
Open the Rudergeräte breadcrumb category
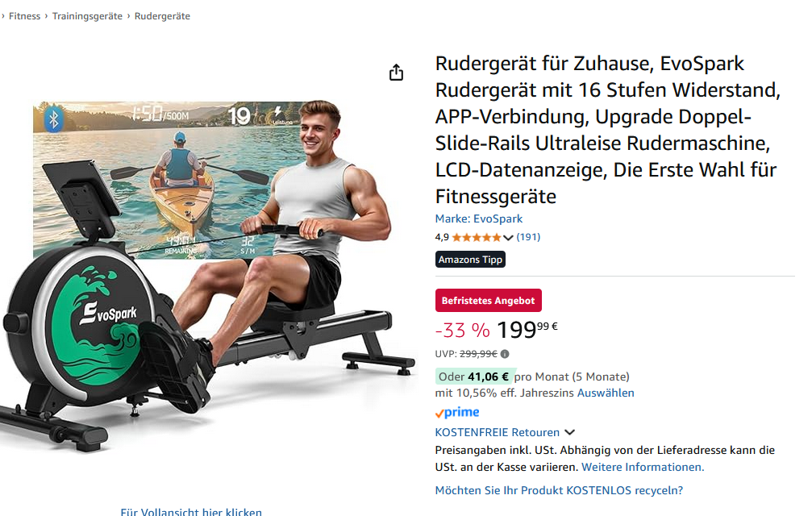click(162, 16)
